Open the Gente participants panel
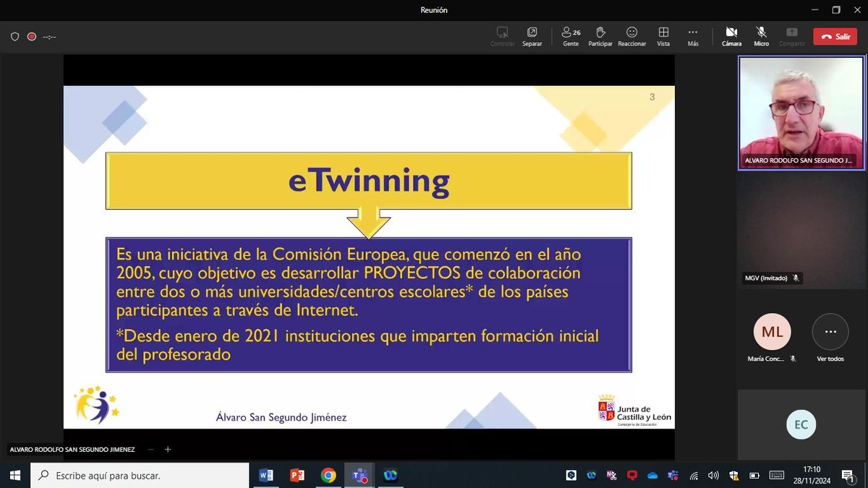The width and height of the screenshot is (868, 488). coord(571,36)
